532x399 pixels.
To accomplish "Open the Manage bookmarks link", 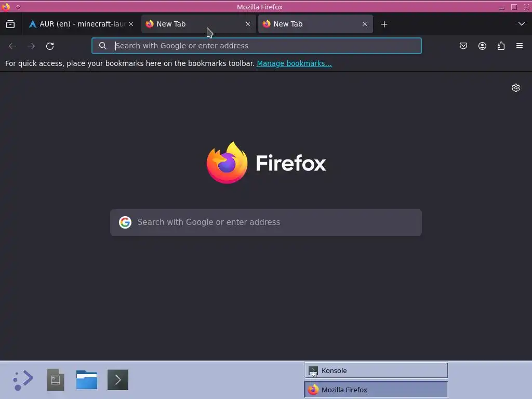I will (294, 63).
